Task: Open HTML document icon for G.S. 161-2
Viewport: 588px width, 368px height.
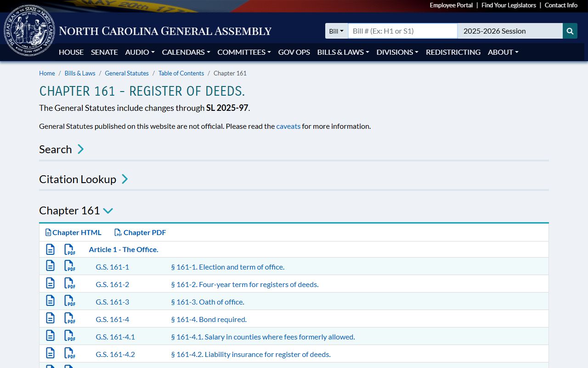Action: (50, 283)
